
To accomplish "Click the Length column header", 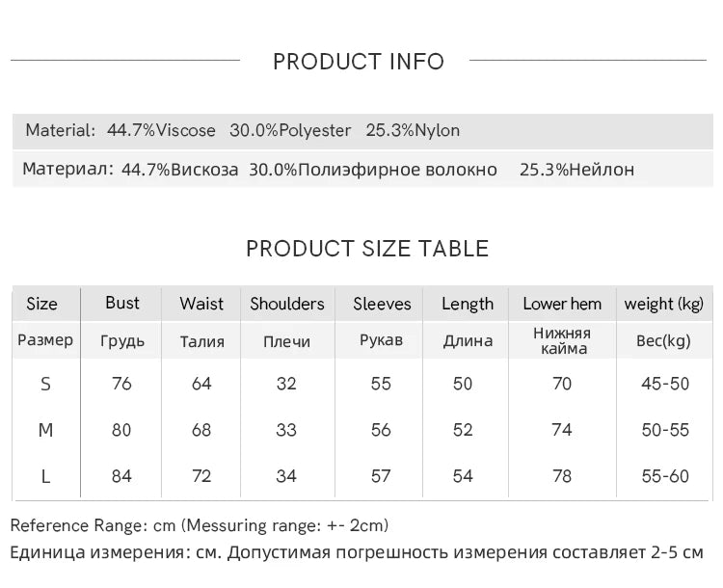I will 468,304.
